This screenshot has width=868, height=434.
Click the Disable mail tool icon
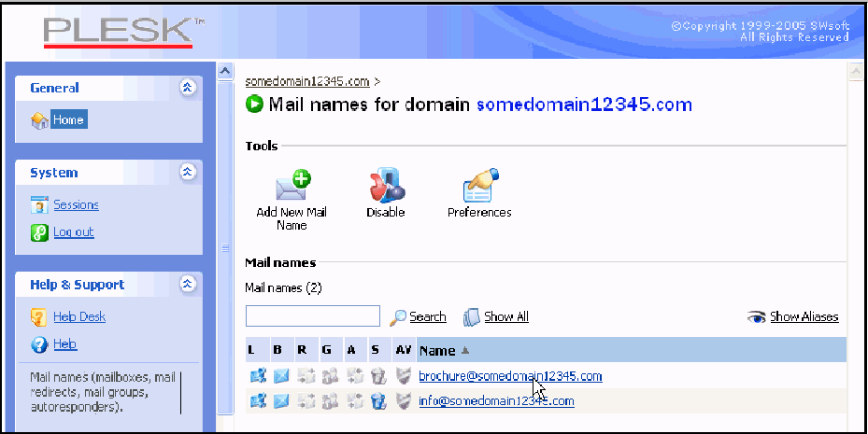[x=387, y=185]
